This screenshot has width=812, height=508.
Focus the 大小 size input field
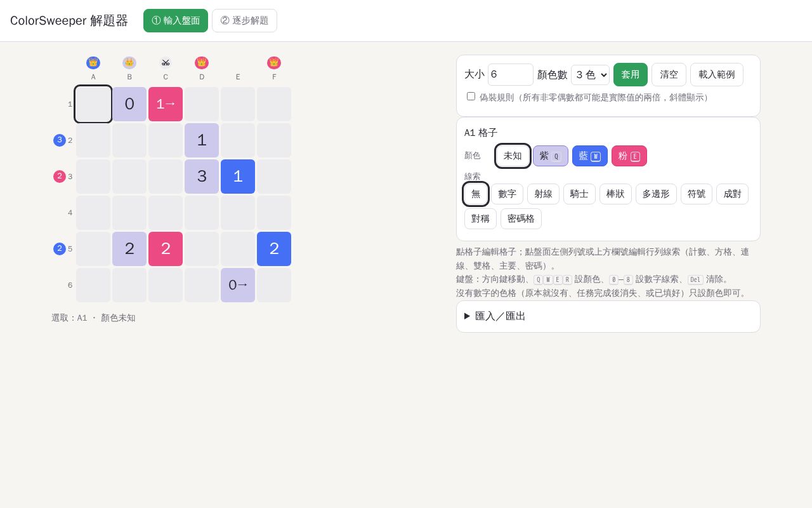pos(511,74)
